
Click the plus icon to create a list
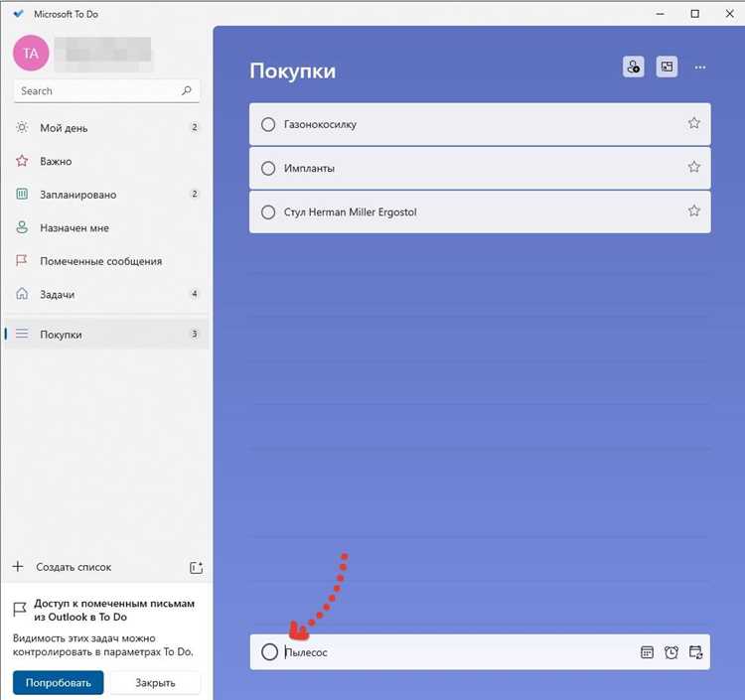coord(18,567)
